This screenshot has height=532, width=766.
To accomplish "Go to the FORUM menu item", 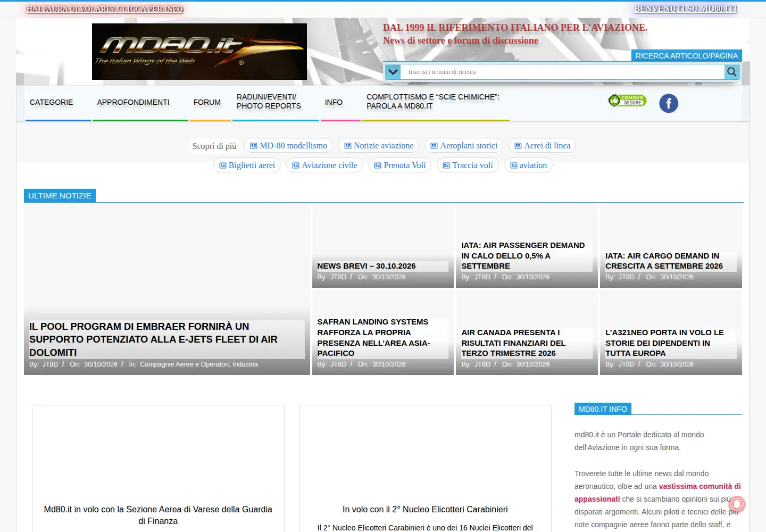I will click(x=207, y=102).
